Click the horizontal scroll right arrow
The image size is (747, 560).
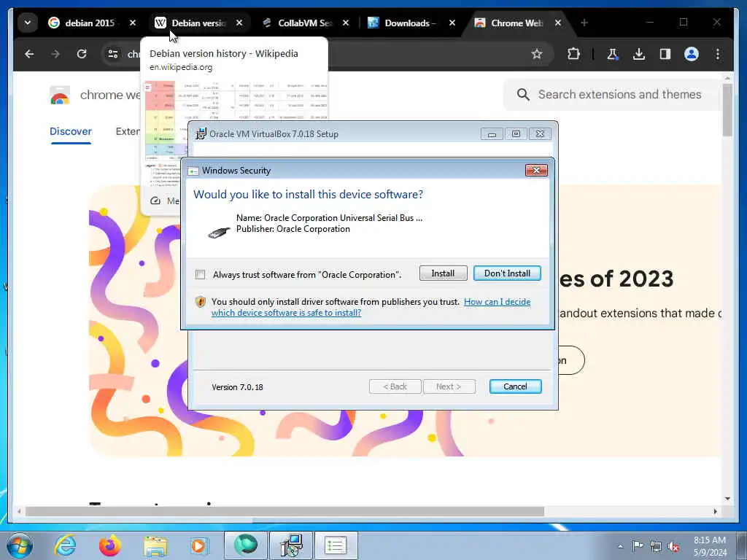point(715,511)
